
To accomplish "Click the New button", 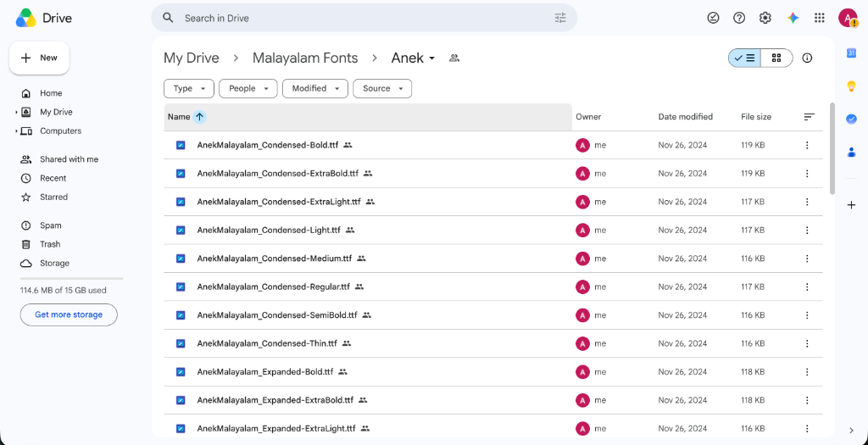I will pos(39,58).
